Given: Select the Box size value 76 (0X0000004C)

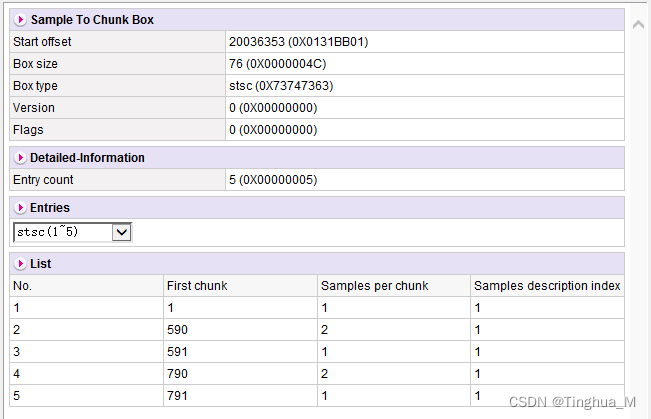Looking at the screenshot, I should [x=277, y=64].
